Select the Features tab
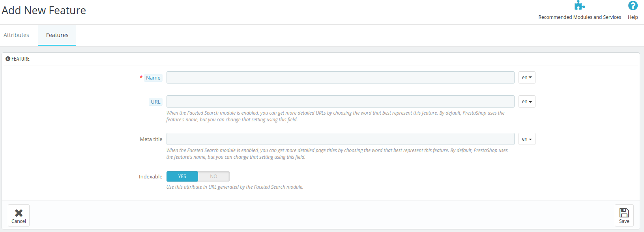This screenshot has width=644, height=232. 57,35
